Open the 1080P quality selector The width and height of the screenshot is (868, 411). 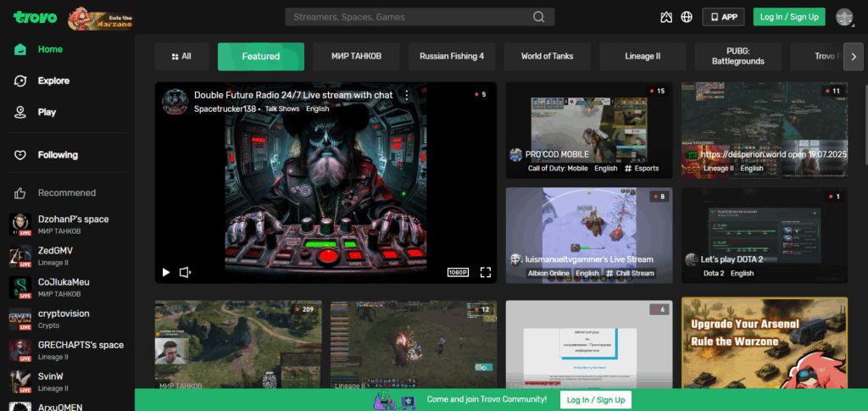tap(458, 272)
